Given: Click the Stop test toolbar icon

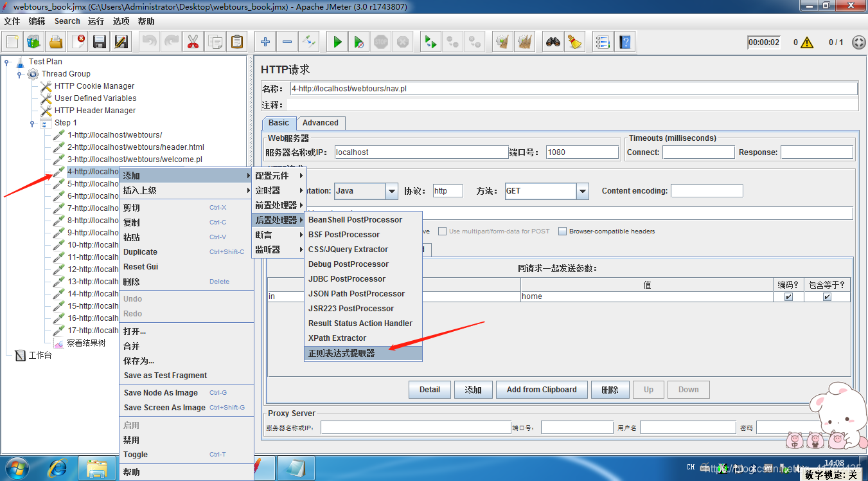Looking at the screenshot, I should (380, 42).
